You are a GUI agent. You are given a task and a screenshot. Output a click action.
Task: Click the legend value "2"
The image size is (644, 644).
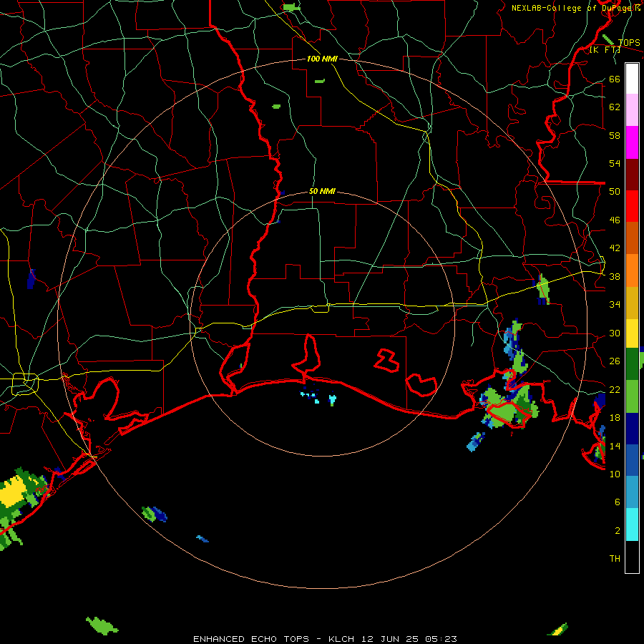pyautogui.click(x=618, y=531)
